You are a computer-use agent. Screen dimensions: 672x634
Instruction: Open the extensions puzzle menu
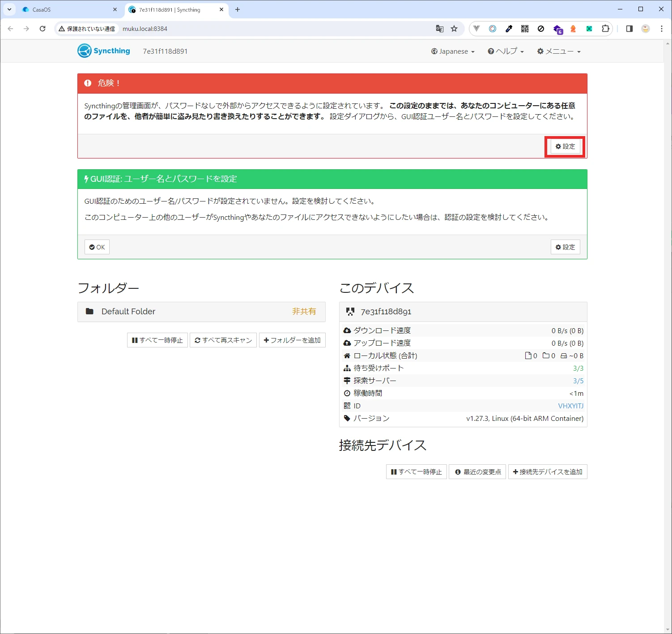point(605,29)
